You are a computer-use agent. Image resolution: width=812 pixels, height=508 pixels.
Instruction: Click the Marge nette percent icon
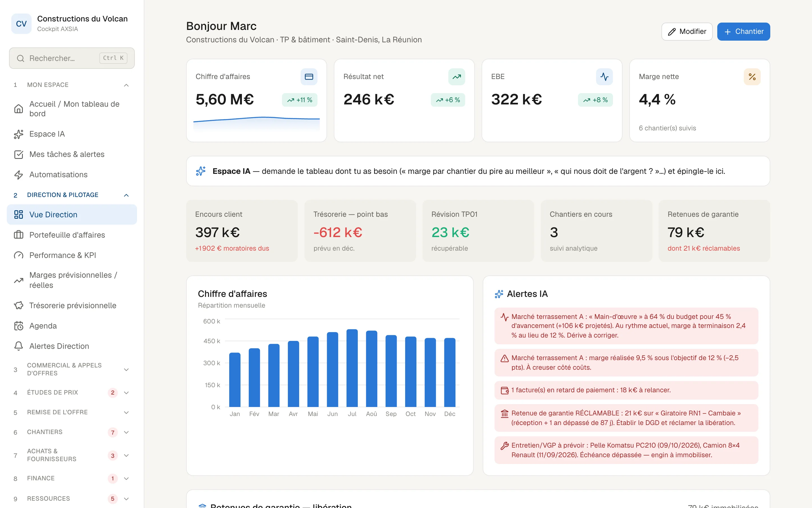coord(752,76)
